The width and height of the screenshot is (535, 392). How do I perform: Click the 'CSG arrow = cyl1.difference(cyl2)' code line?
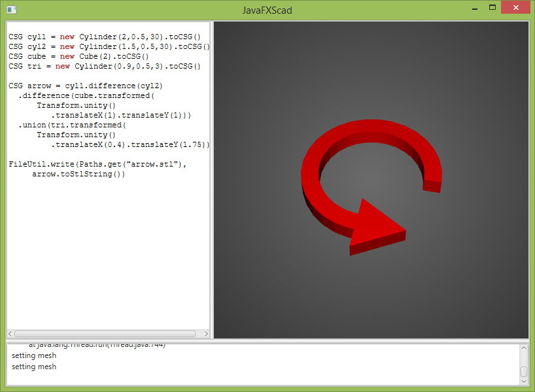(85, 86)
